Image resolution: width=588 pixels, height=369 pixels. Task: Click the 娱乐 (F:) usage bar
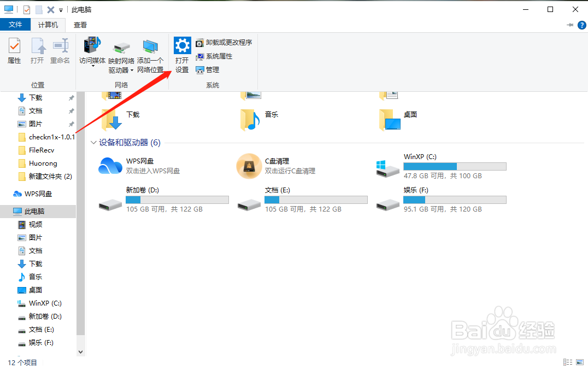point(455,200)
